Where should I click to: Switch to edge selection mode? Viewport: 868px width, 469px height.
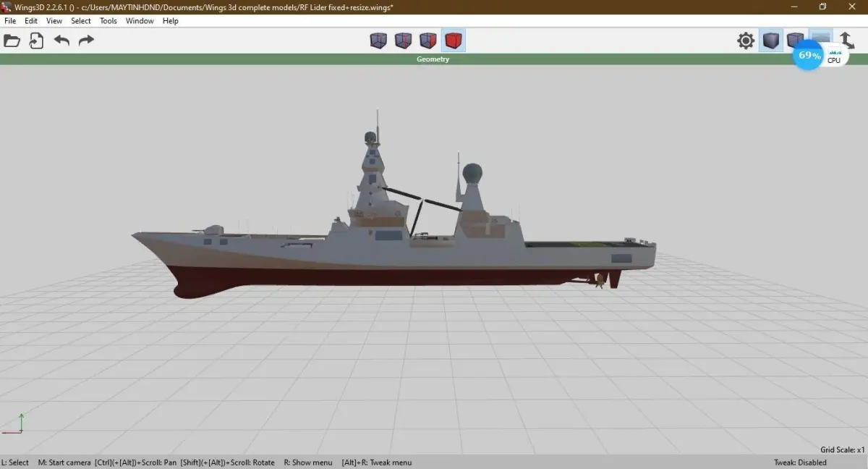tap(403, 41)
